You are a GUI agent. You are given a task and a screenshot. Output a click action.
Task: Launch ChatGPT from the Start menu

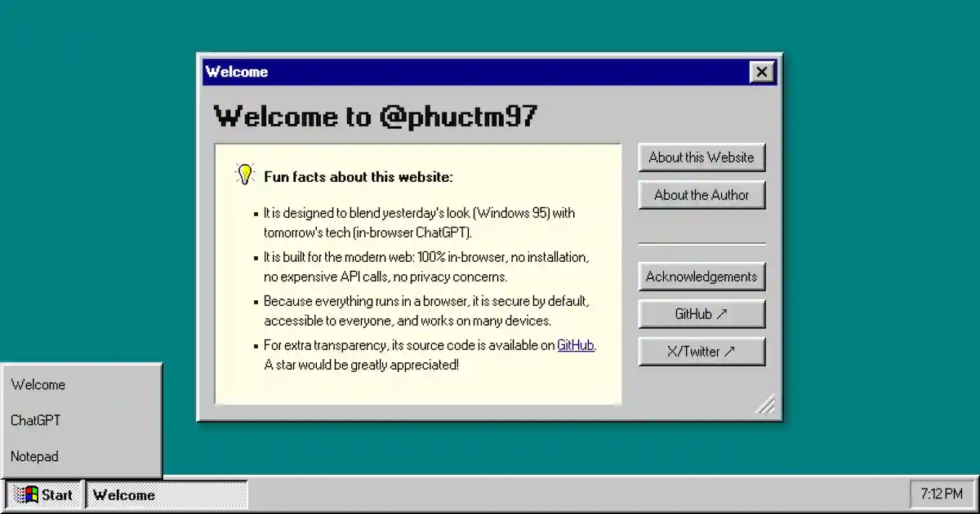coord(35,420)
